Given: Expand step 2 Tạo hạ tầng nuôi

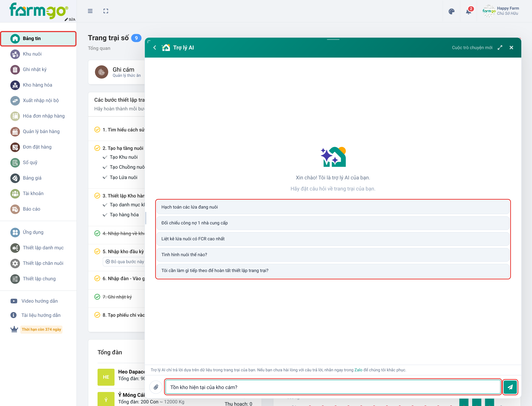Looking at the screenshot, I should click(123, 148).
